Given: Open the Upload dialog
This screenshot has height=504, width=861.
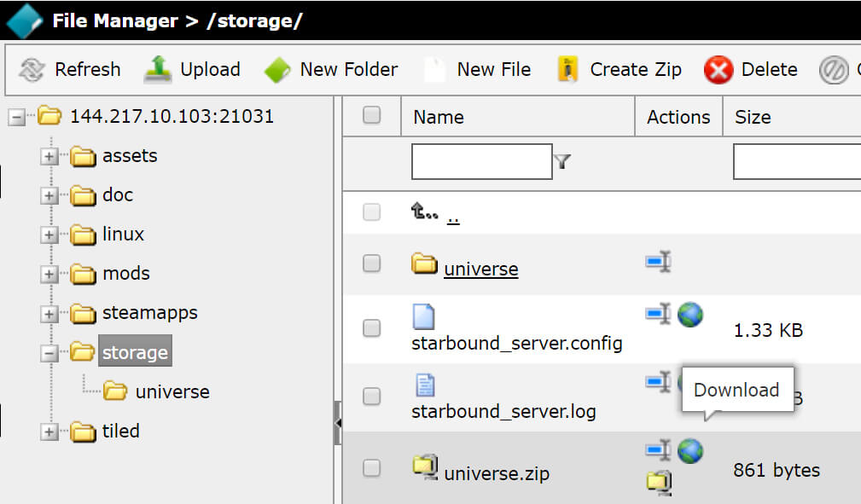Looking at the screenshot, I should tap(192, 70).
